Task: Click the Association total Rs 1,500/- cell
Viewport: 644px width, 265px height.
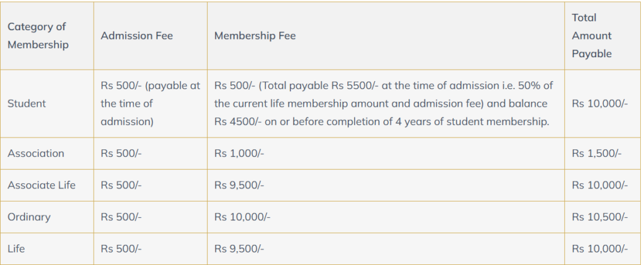Action: point(597,153)
